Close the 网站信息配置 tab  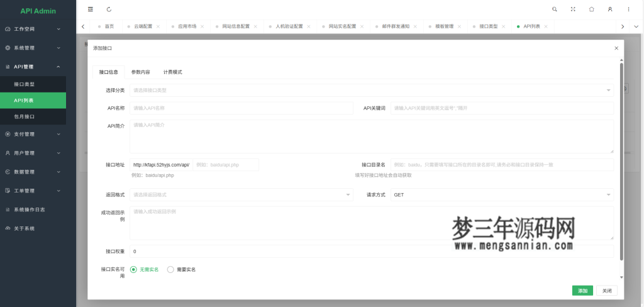[255, 26]
